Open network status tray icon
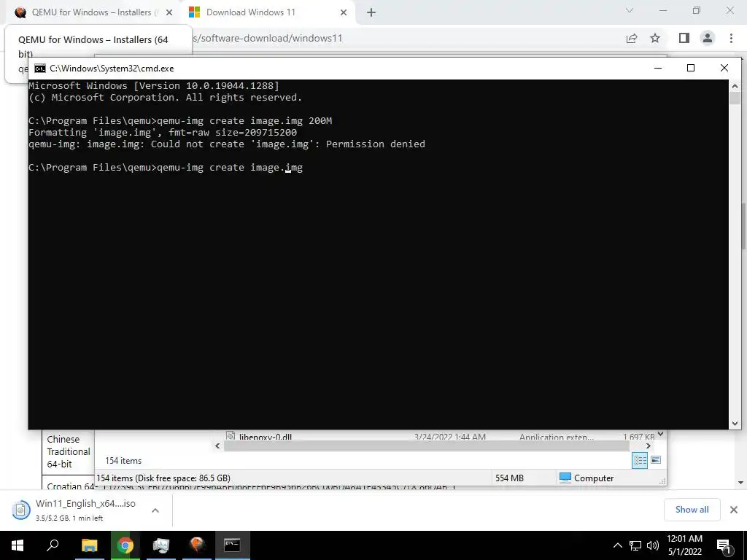The image size is (747, 560). click(x=635, y=545)
